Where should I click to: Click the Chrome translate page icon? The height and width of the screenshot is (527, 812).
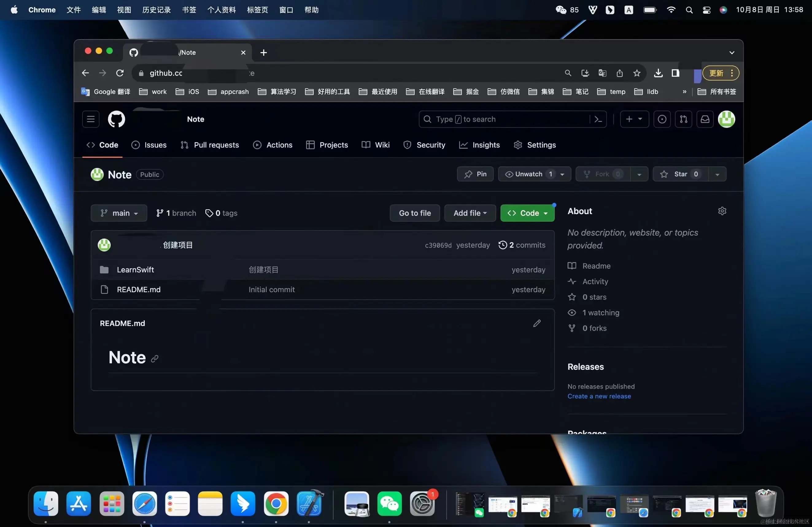(602, 73)
